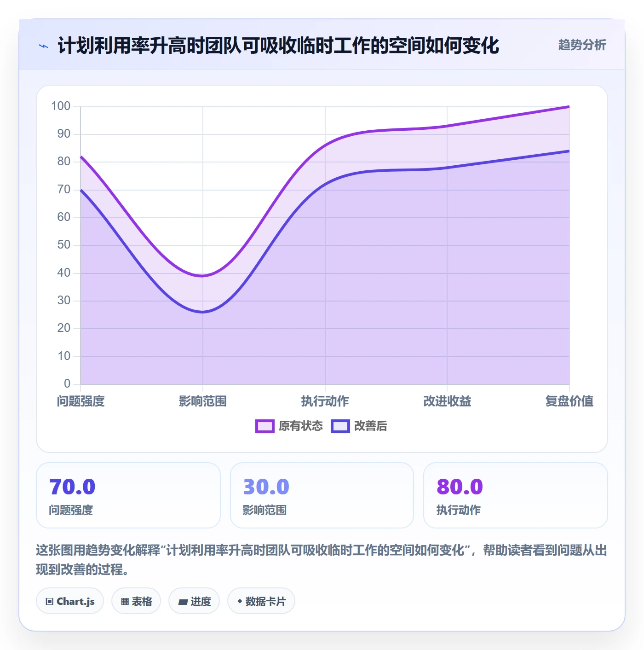Click the 影响范围 x-axis label
This screenshot has height=650, width=644.
(203, 401)
